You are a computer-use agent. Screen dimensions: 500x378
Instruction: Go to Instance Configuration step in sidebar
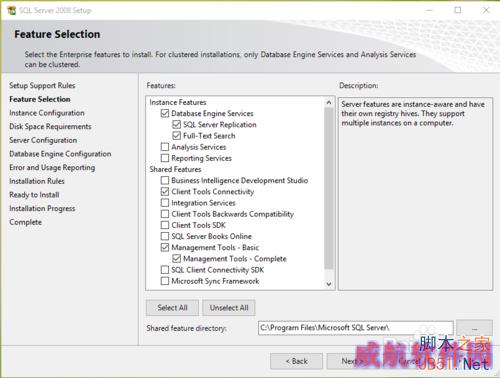pyautogui.click(x=47, y=113)
